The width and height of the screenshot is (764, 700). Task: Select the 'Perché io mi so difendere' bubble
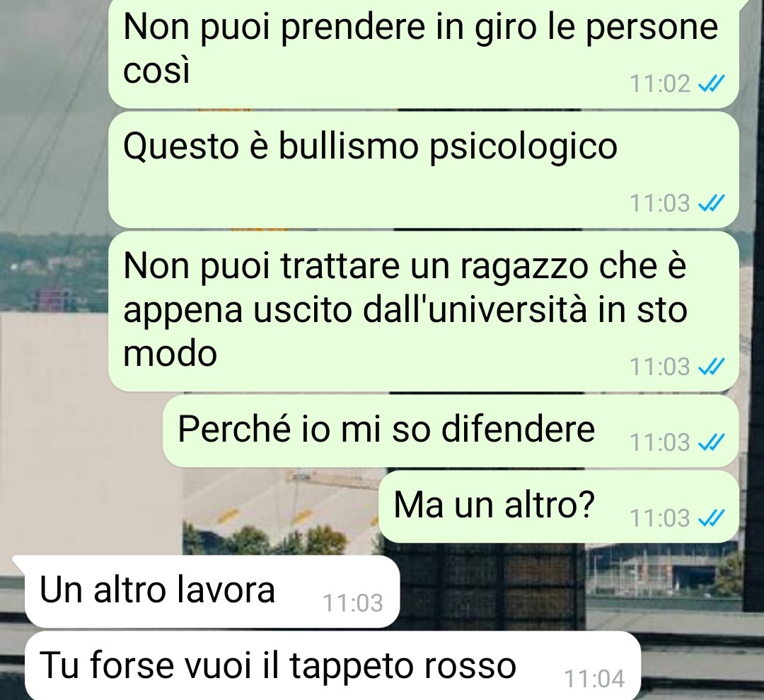click(451, 430)
